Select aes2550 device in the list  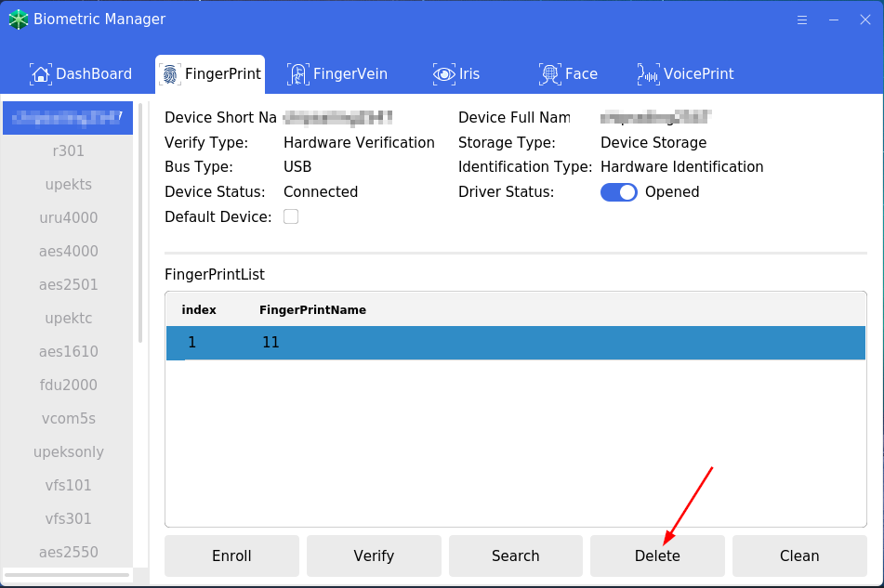point(68,552)
